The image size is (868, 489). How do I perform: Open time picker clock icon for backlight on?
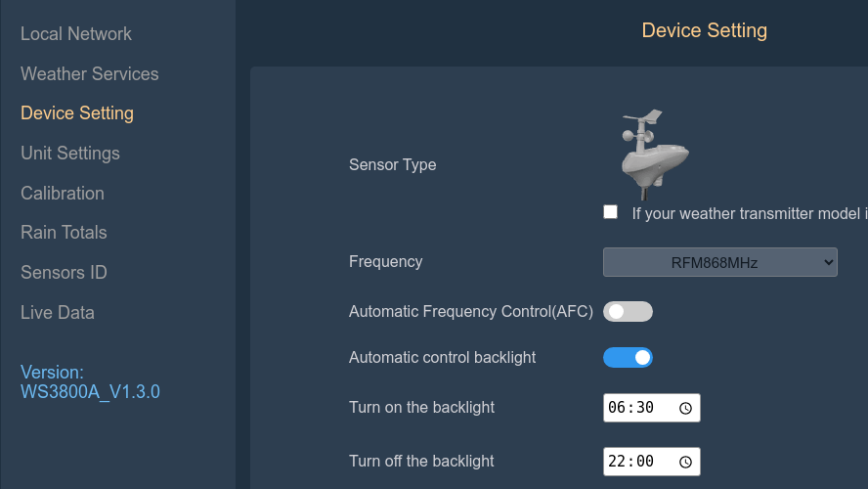(x=685, y=408)
